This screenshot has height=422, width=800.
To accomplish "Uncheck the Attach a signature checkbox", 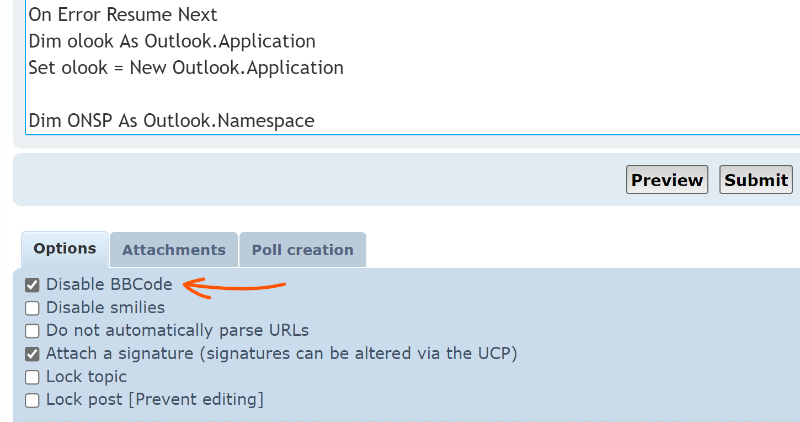I will tap(32, 354).
